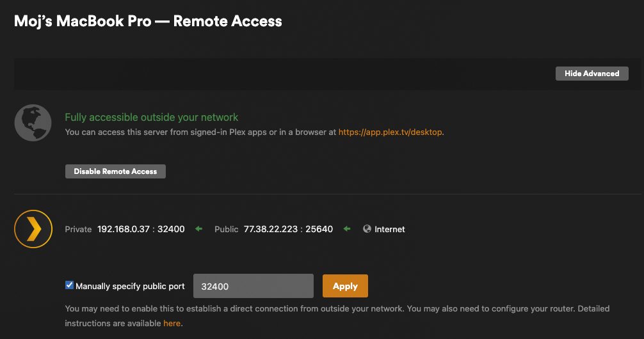Open the detailed instructions here link
The image size is (644, 339).
(172, 324)
